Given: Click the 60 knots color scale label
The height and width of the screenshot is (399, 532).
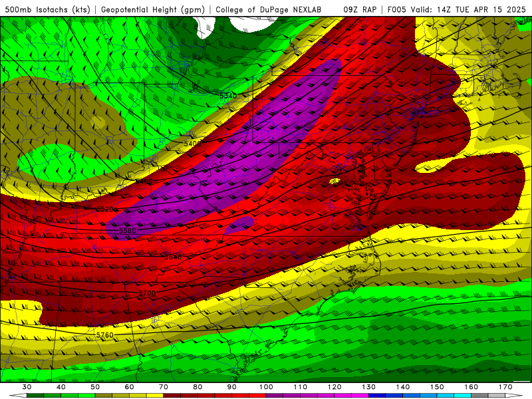Looking at the screenshot, I should click(x=129, y=387).
